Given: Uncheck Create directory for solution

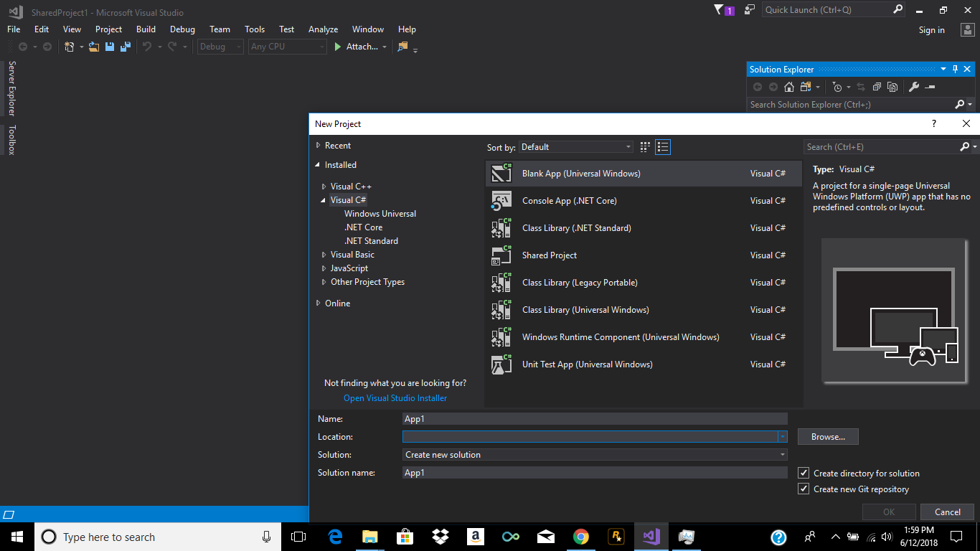Looking at the screenshot, I should point(804,473).
